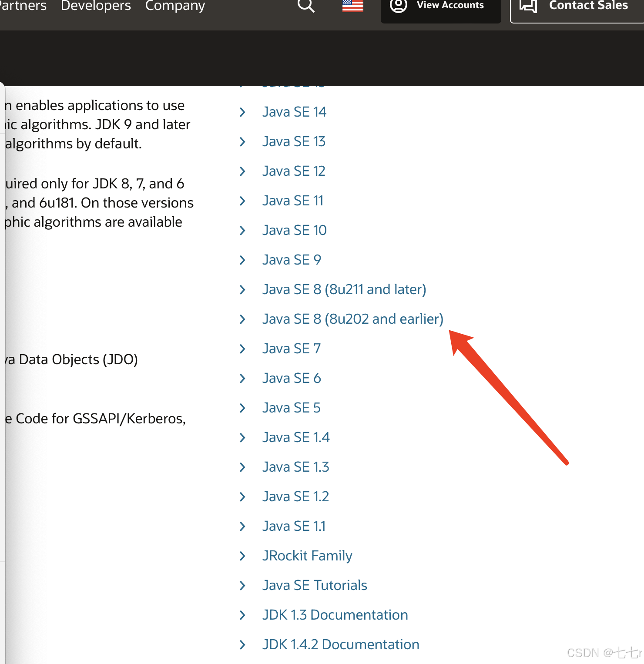Open the Java SE 9 link
Viewport: 644px width, 664px height.
click(292, 260)
